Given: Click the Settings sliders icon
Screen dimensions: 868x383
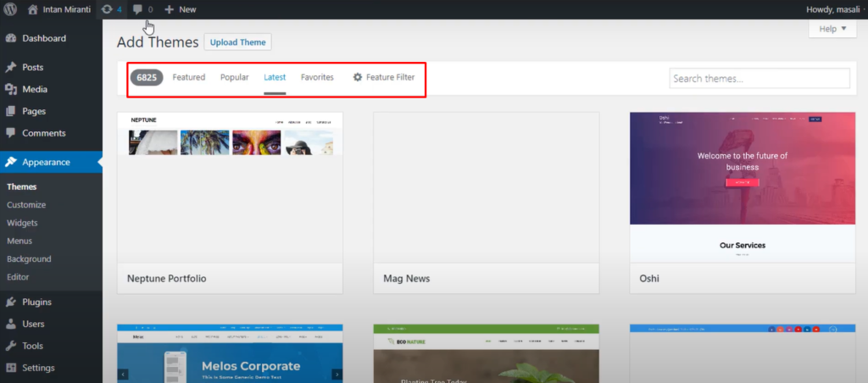Looking at the screenshot, I should point(10,368).
